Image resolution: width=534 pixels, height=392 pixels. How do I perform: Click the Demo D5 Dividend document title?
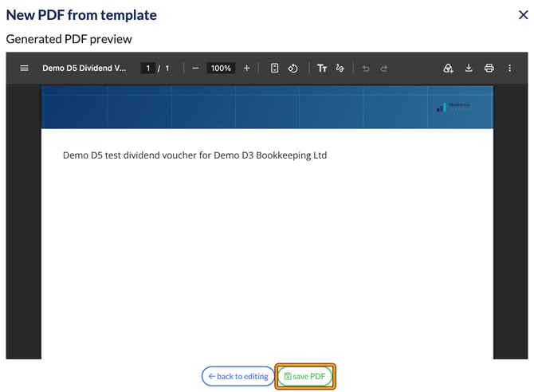[84, 68]
